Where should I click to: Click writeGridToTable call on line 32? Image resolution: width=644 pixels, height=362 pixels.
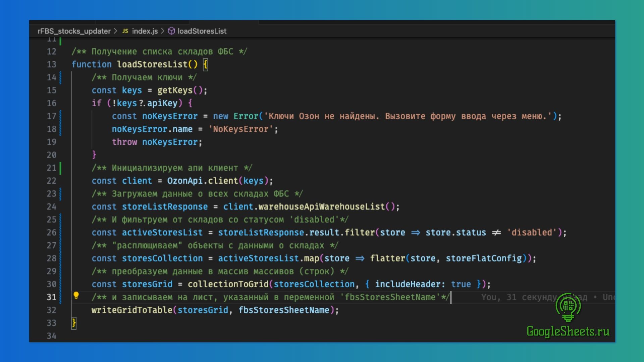[x=132, y=310]
